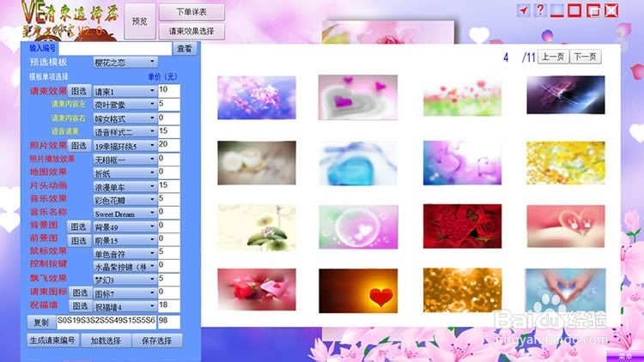This screenshot has height=362, width=644.
Task: Go to previous page with 上一页
Action: (553, 57)
